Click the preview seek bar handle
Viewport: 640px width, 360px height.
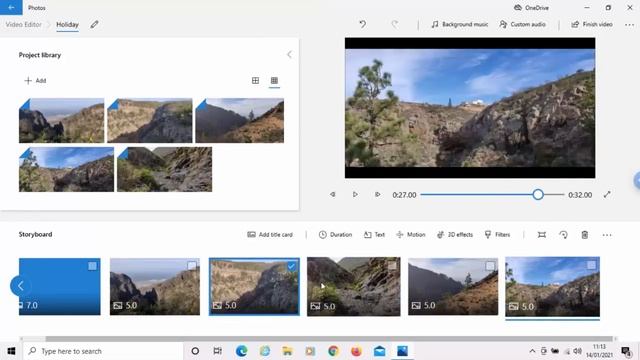coord(538,195)
